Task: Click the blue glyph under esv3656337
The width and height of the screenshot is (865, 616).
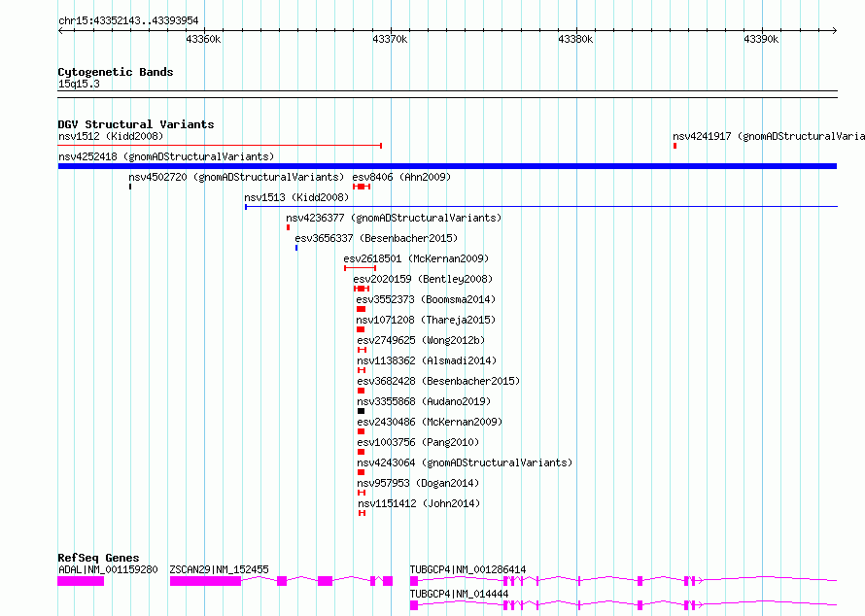Action: (296, 248)
